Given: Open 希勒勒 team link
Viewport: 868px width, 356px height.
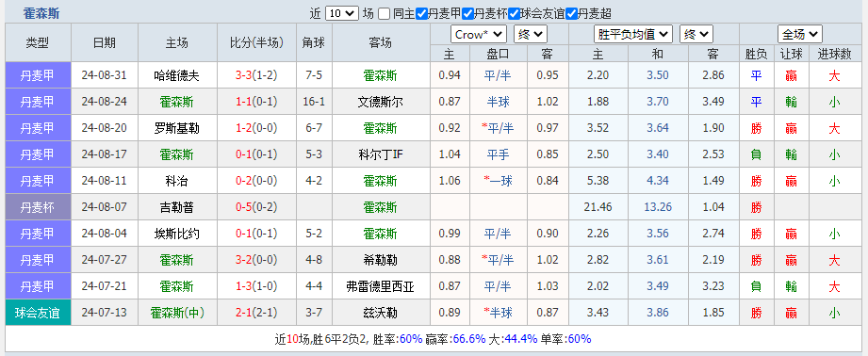Looking at the screenshot, I should click(x=381, y=260).
